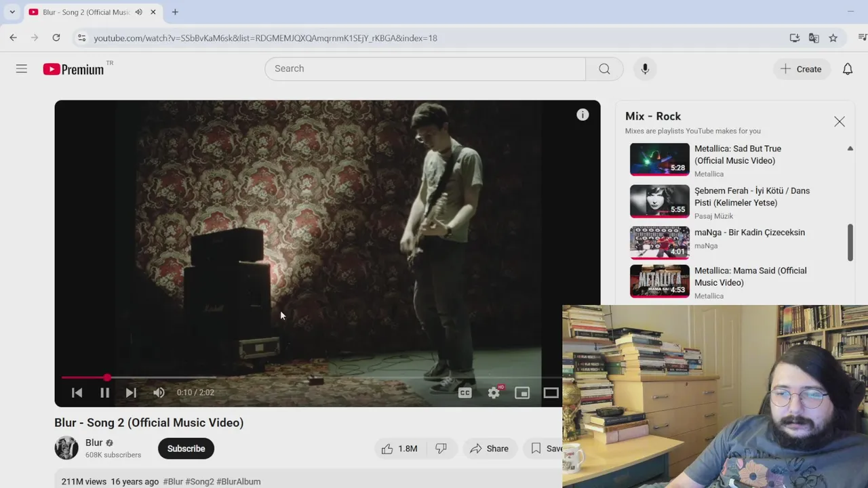The image size is (868, 488).
Task: Pause the playing video
Action: [104, 392]
